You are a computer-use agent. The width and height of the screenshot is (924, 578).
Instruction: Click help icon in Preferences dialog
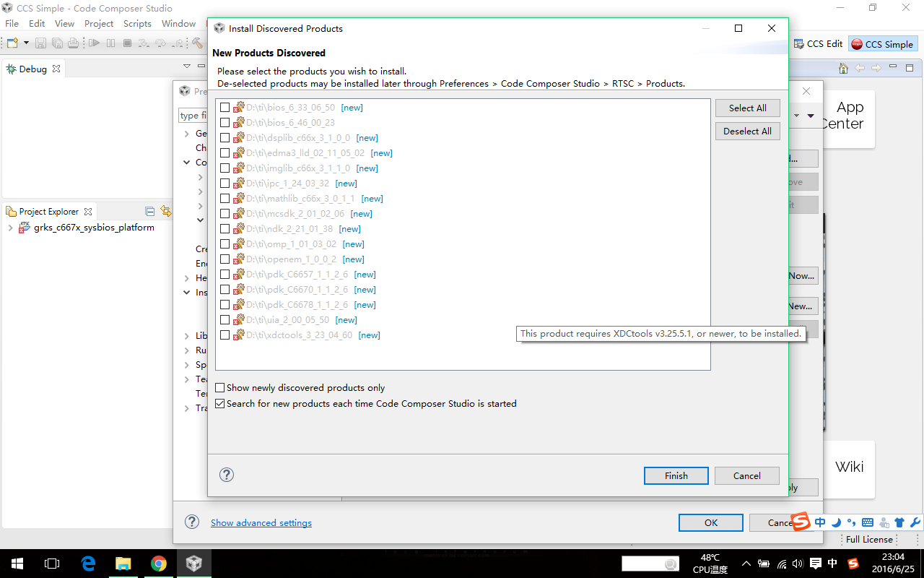click(192, 522)
